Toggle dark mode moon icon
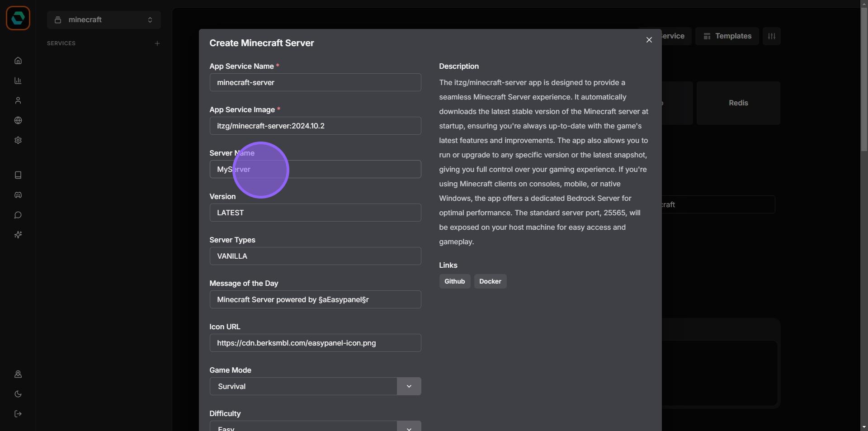The image size is (868, 431). pyautogui.click(x=18, y=394)
